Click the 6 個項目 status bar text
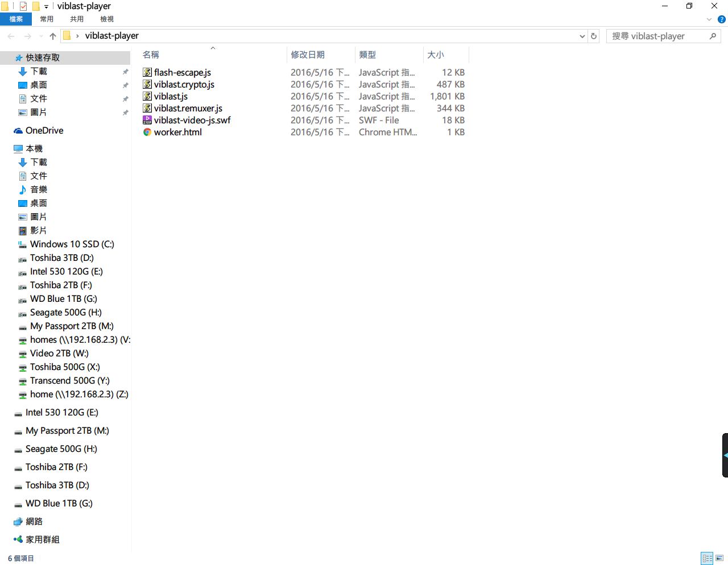 (x=21, y=558)
